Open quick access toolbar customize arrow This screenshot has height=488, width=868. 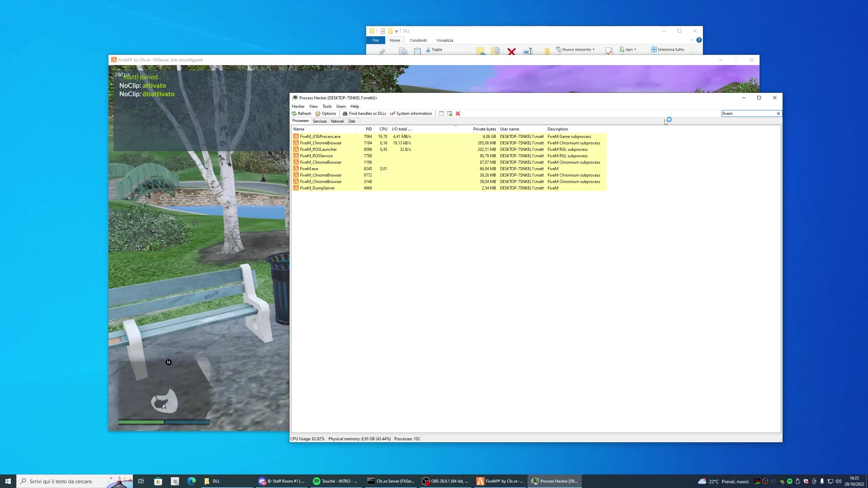tap(396, 31)
